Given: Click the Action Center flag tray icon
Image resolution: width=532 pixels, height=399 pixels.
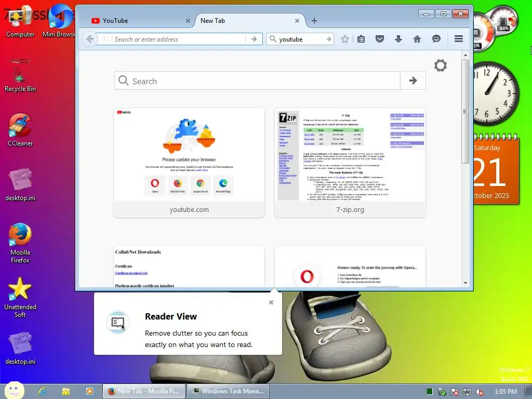Looking at the screenshot, I should click(454, 392).
